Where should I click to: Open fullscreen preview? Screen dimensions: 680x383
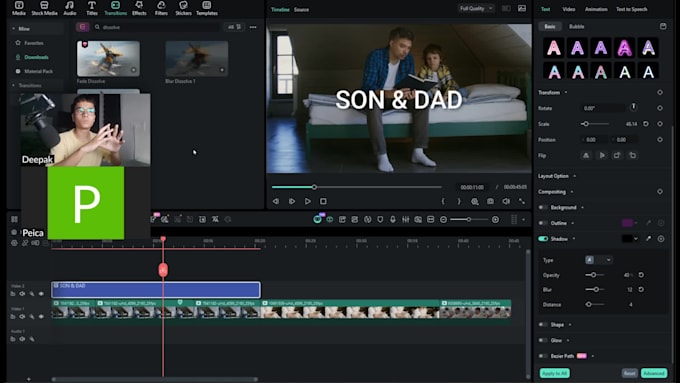coord(522,201)
